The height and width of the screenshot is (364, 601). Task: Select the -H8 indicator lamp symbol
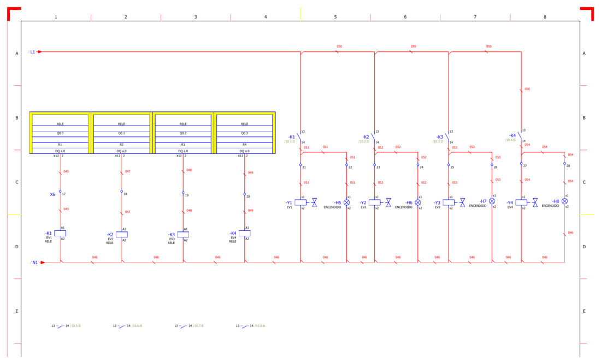point(564,201)
